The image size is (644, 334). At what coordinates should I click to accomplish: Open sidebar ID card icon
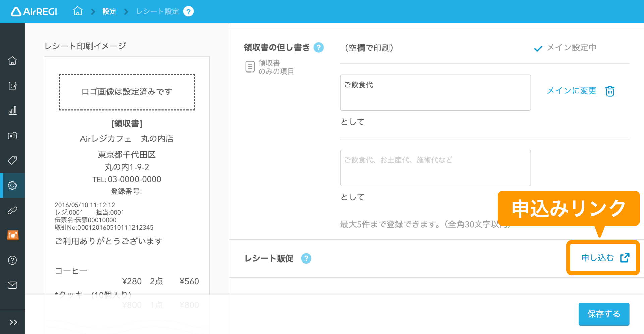coord(12,136)
